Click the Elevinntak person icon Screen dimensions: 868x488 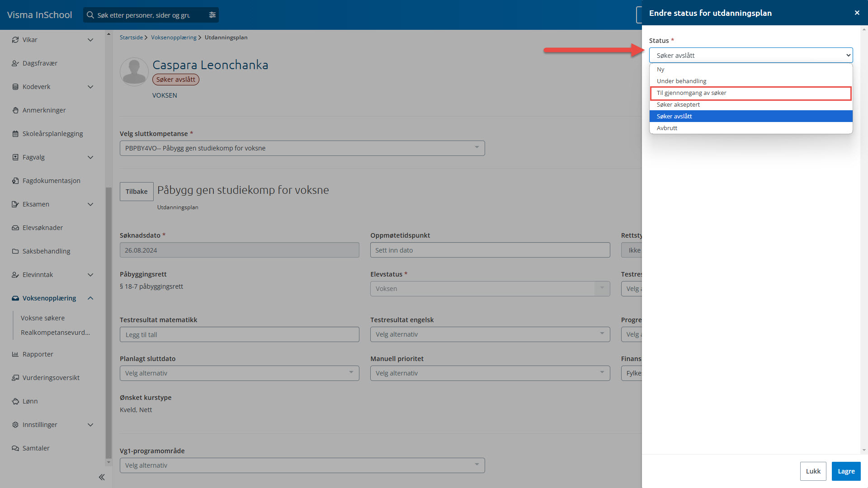(x=15, y=275)
